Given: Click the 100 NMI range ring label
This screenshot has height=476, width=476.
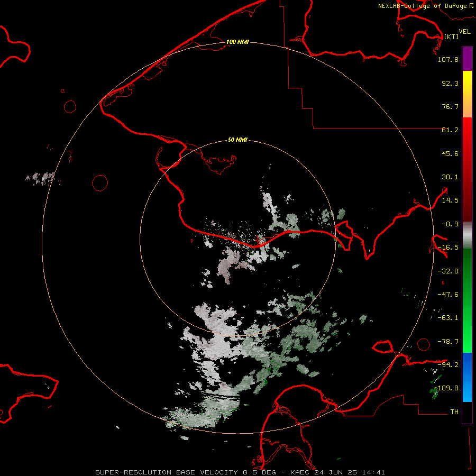Looking at the screenshot, I should pos(237,42).
